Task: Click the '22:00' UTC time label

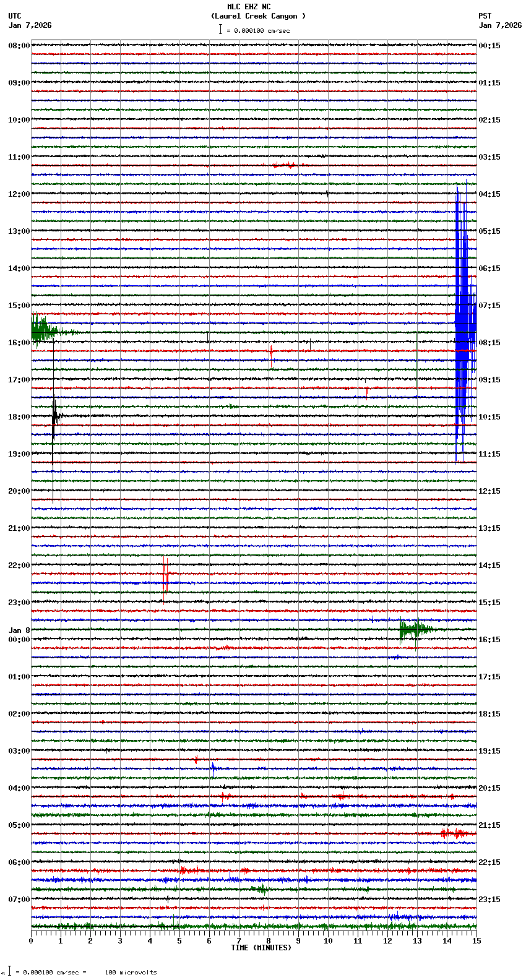Action: pos(19,565)
